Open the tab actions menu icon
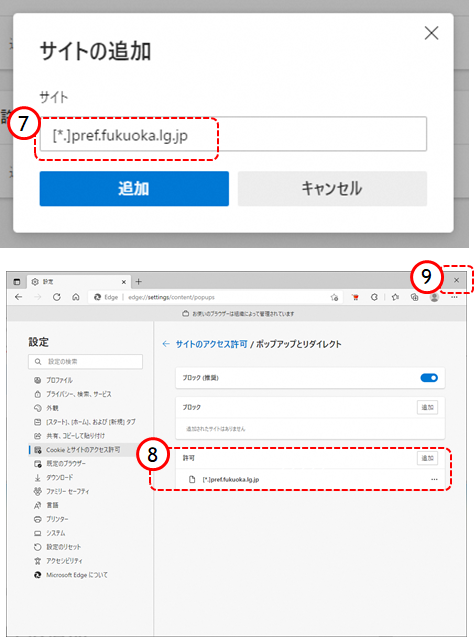Viewport: 474px width, 637px height. tap(17, 282)
